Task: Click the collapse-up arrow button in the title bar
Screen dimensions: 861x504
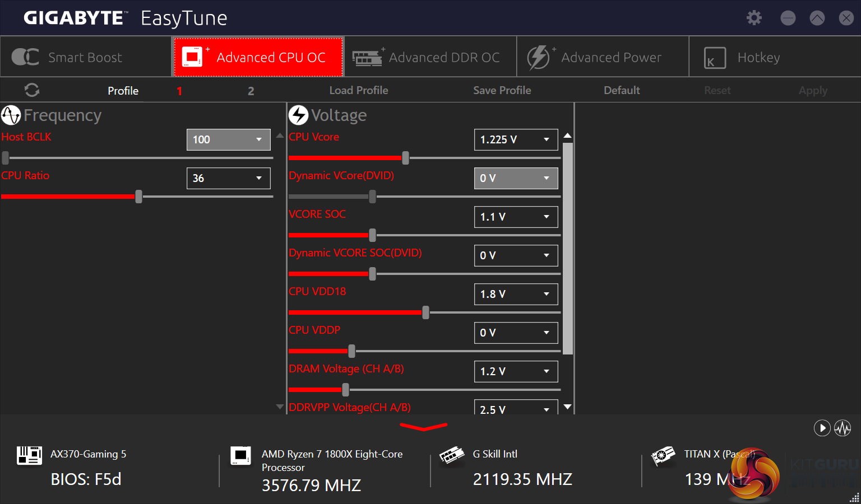Action: pos(817,18)
